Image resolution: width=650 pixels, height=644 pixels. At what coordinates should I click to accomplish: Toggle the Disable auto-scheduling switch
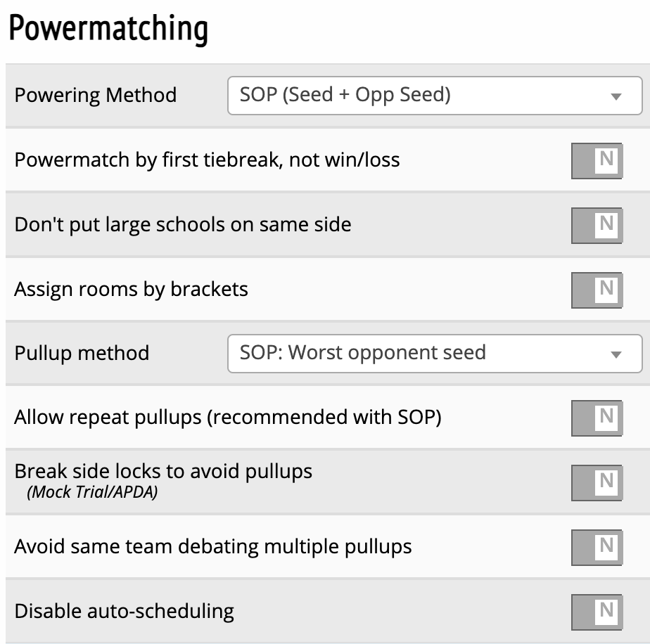[597, 611]
